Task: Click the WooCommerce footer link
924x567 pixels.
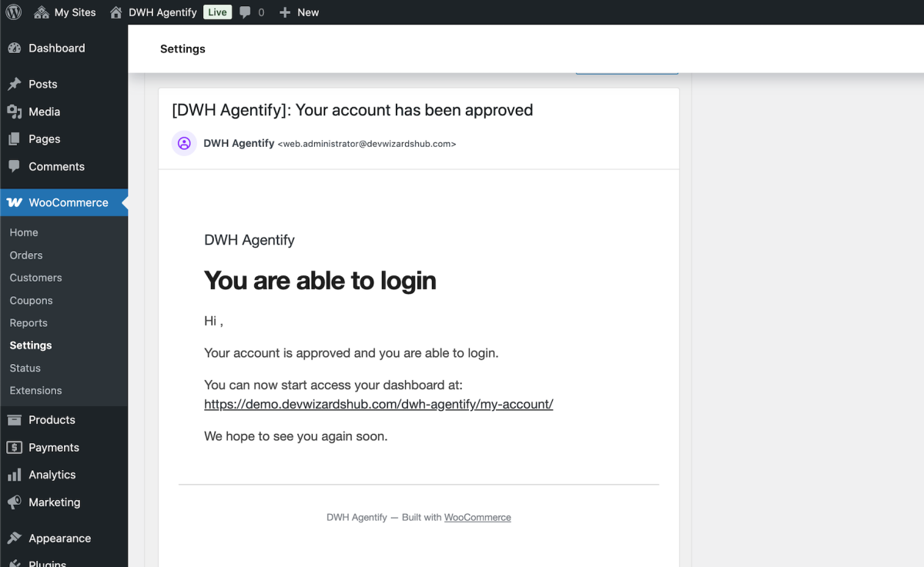Action: click(477, 518)
